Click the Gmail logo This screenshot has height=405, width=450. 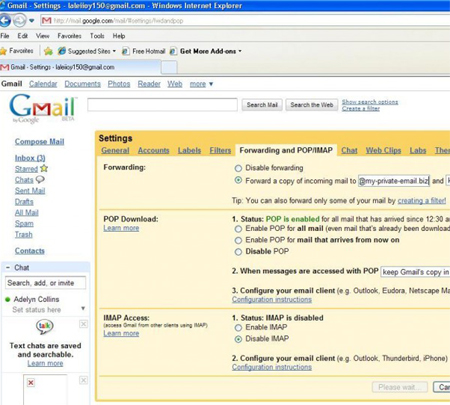pyautogui.click(x=43, y=108)
